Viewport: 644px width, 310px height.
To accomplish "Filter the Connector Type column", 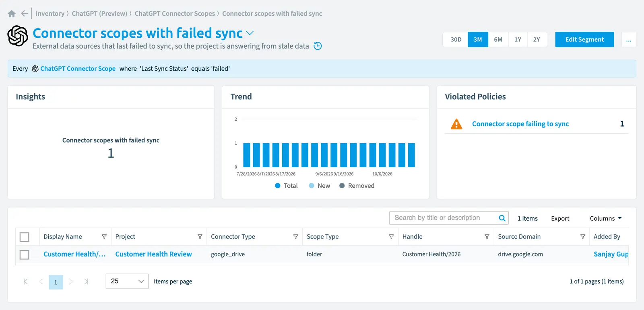I will [x=295, y=237].
